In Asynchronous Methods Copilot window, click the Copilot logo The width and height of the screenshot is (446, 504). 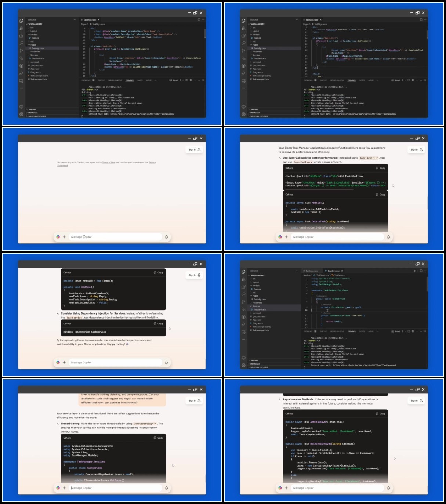(x=280, y=488)
